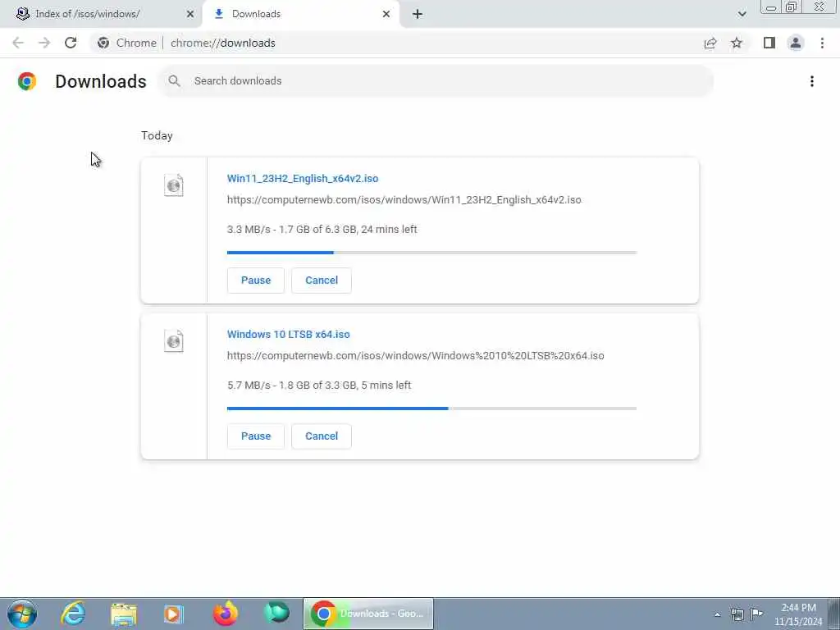Open Win11_23H2_English_x64v2.iso file link
This screenshot has width=840, height=630.
pyautogui.click(x=303, y=178)
